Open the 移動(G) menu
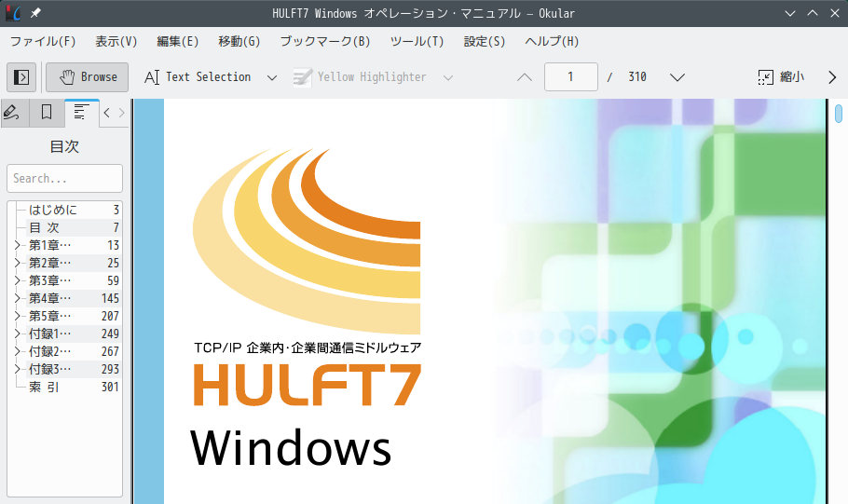The width and height of the screenshot is (848, 504). point(239,42)
